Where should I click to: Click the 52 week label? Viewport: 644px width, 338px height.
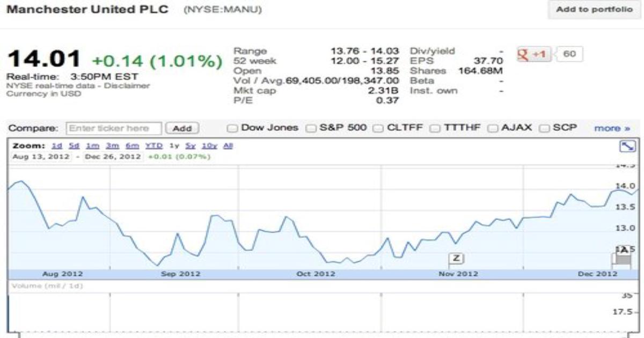coord(255,61)
